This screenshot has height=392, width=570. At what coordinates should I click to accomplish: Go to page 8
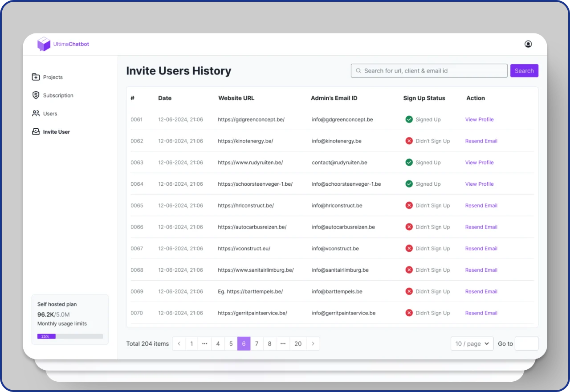click(270, 343)
